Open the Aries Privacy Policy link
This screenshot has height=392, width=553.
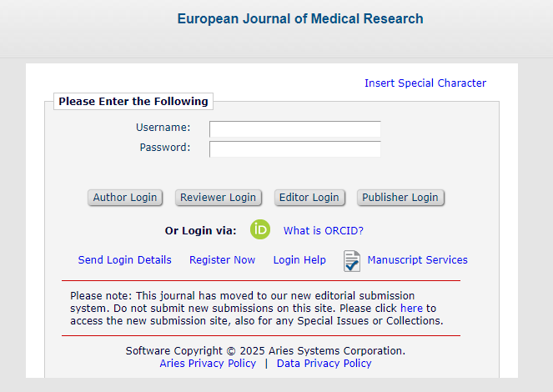coord(208,364)
